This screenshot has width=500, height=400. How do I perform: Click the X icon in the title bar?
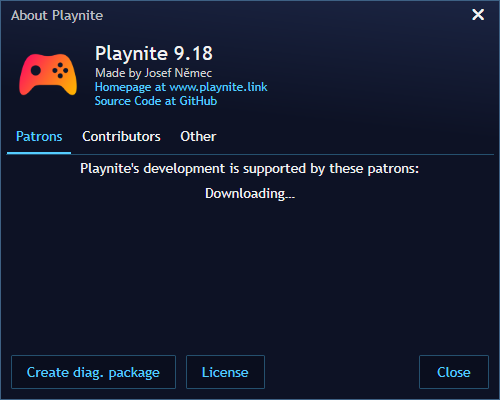(x=478, y=15)
